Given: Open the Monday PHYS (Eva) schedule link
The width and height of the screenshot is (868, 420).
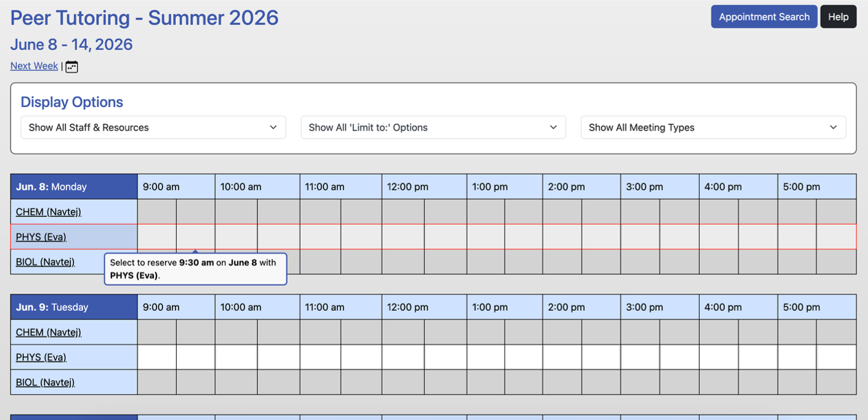Looking at the screenshot, I should [x=41, y=237].
